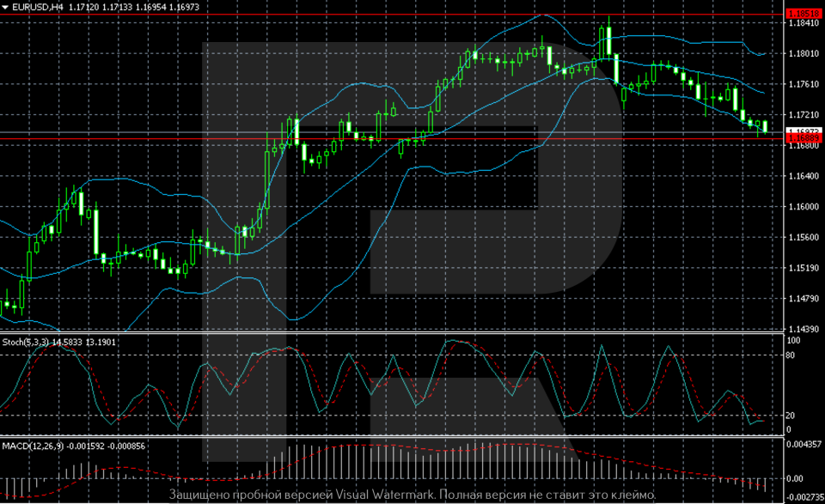Click the MACD 0.004357 scale label
The height and width of the screenshot is (504, 825).
click(804, 444)
